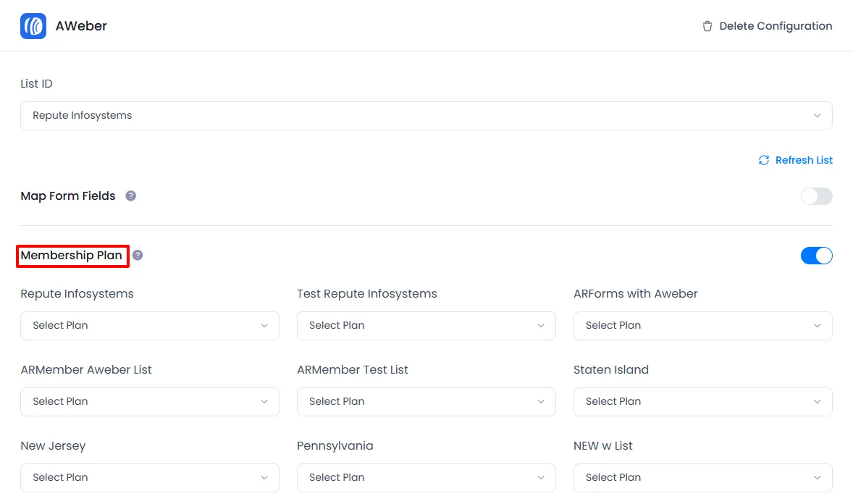Expand the ARMember Test List plan dropdown
Viewport: 853px width, 504px height.
click(x=426, y=402)
